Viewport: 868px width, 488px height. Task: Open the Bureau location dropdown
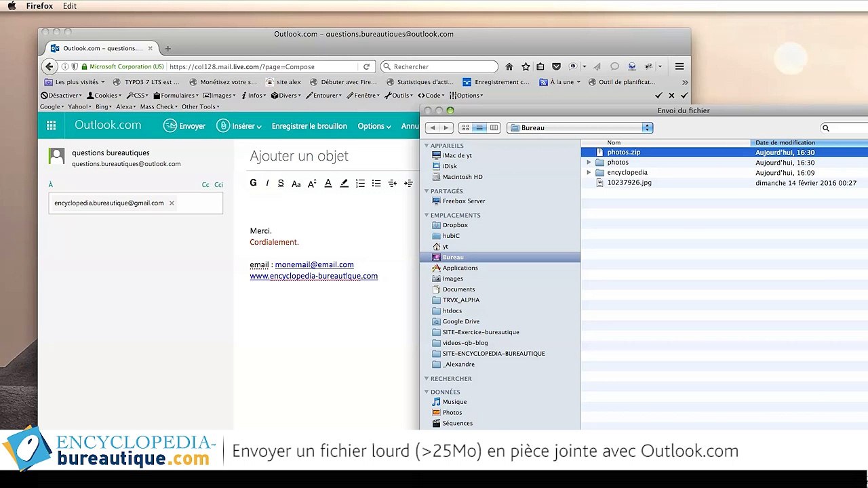580,127
